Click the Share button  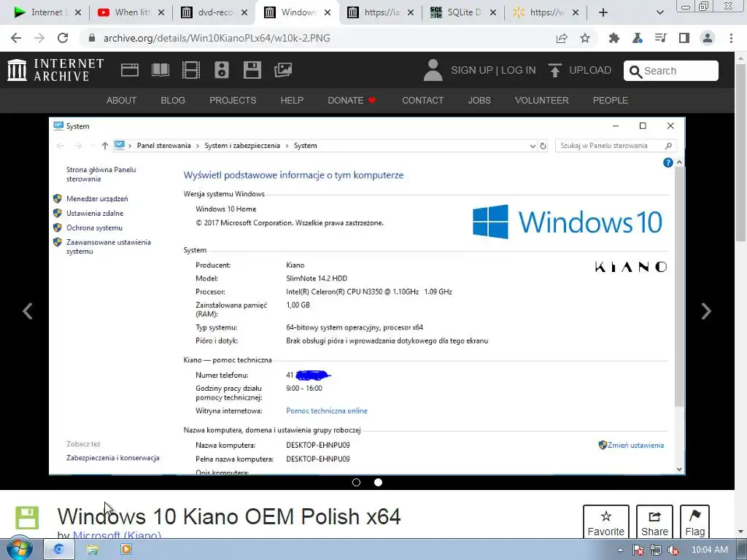[x=654, y=522]
